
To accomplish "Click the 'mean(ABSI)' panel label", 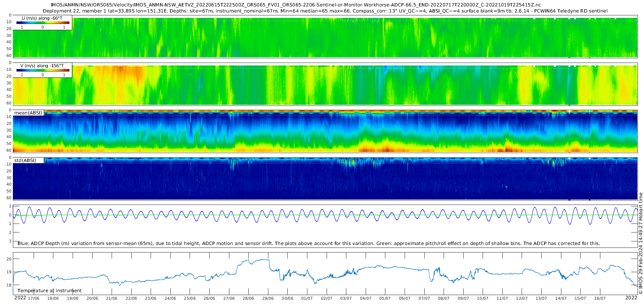I will pos(28,113).
